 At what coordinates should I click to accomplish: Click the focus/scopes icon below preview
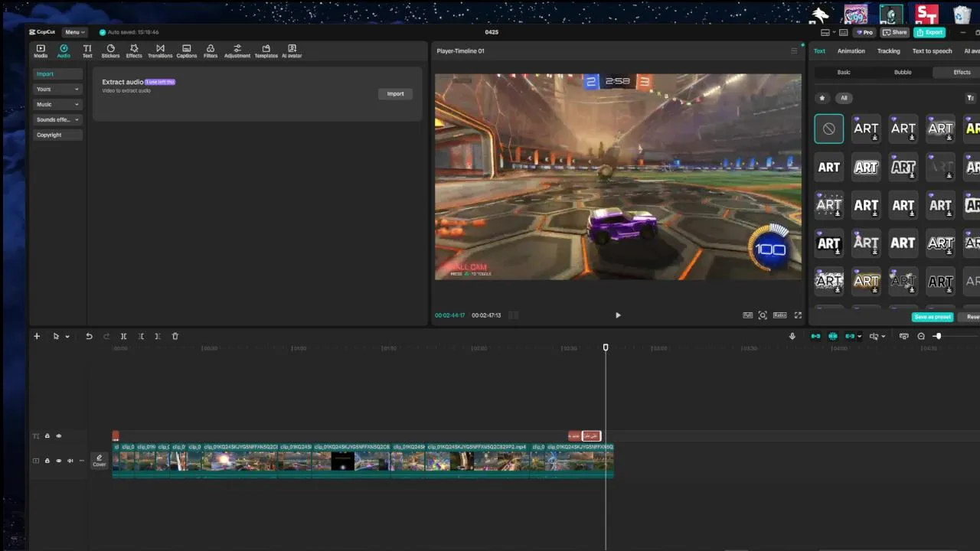[x=763, y=315]
